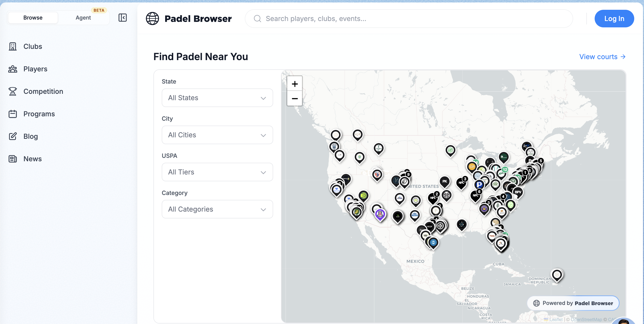
Task: Open Competition in the sidebar
Action: pos(43,91)
